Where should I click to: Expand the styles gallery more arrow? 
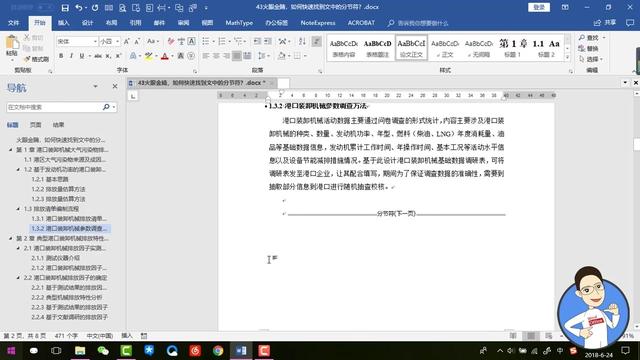click(x=567, y=58)
